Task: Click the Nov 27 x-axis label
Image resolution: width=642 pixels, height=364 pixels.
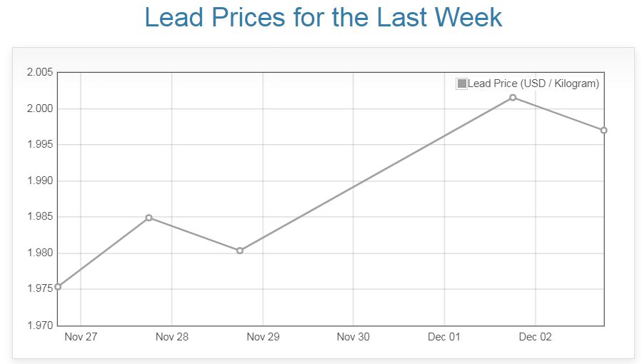Action: click(81, 338)
